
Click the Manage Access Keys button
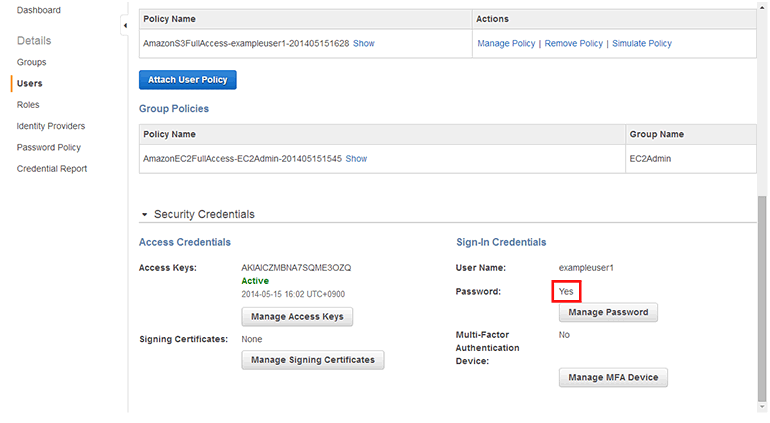point(297,317)
